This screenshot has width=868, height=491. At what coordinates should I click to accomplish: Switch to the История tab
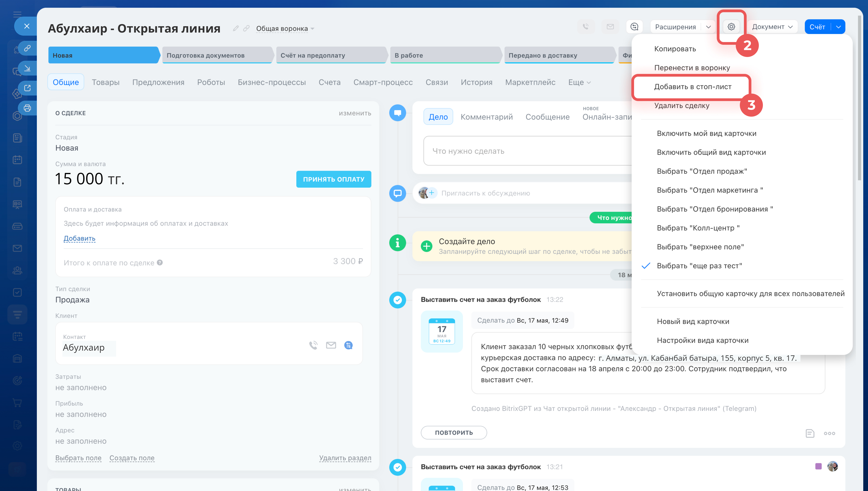[x=476, y=82]
